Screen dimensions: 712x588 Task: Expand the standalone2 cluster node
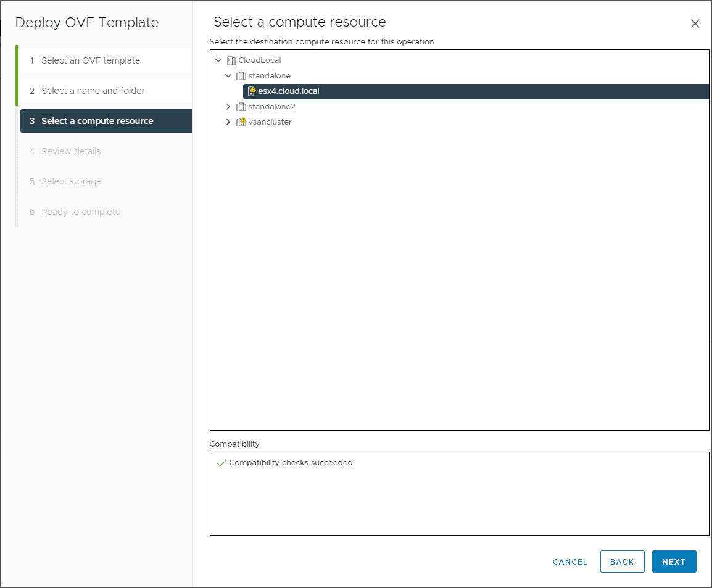tap(228, 106)
